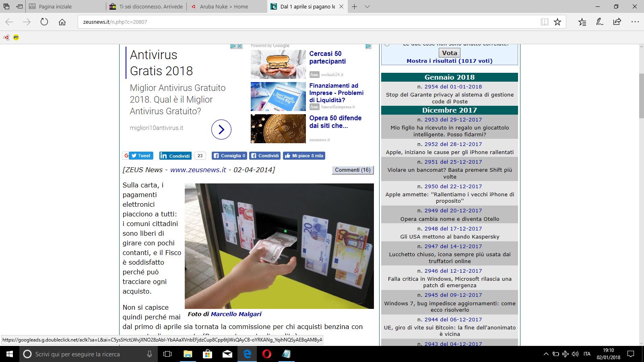Viewport: 644px width, 362px height.
Task: Click the browser Back arrow
Action: (9, 22)
